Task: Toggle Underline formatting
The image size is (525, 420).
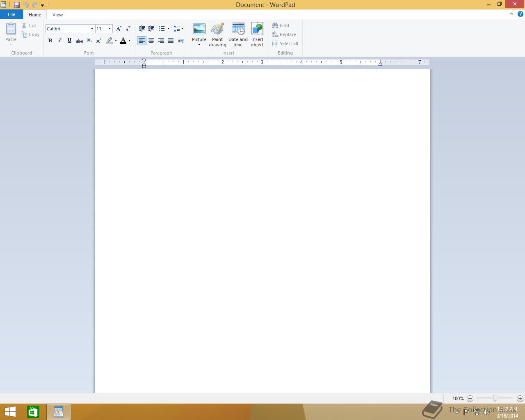Action: (69, 41)
